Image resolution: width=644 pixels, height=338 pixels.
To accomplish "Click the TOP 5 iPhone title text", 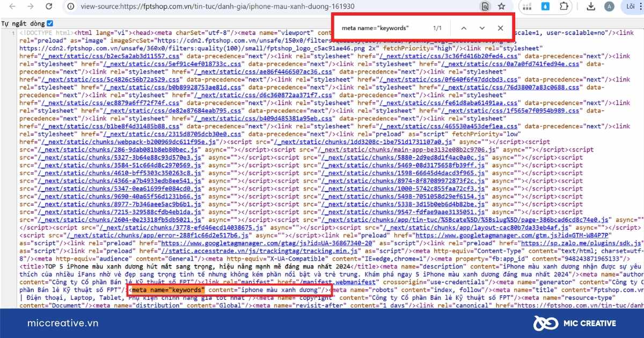I will tap(198, 266).
